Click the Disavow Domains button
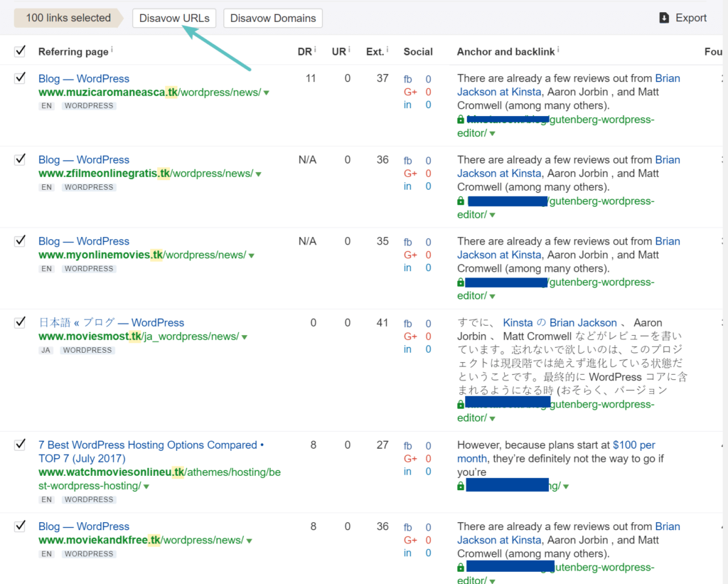This screenshot has width=728, height=584. click(272, 18)
